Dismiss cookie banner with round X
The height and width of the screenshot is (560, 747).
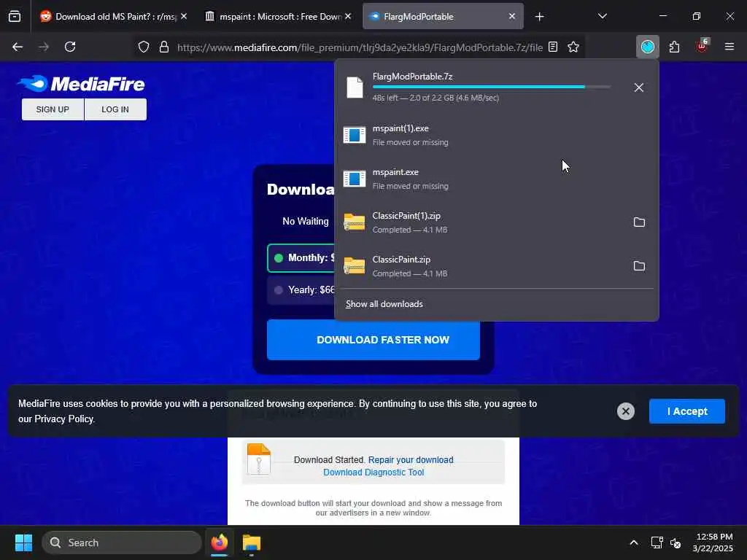[x=625, y=411]
